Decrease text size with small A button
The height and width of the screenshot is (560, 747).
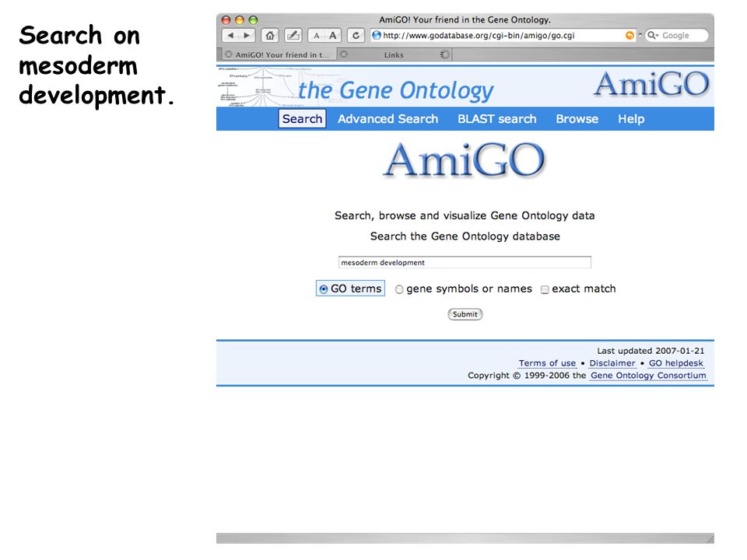(317, 35)
